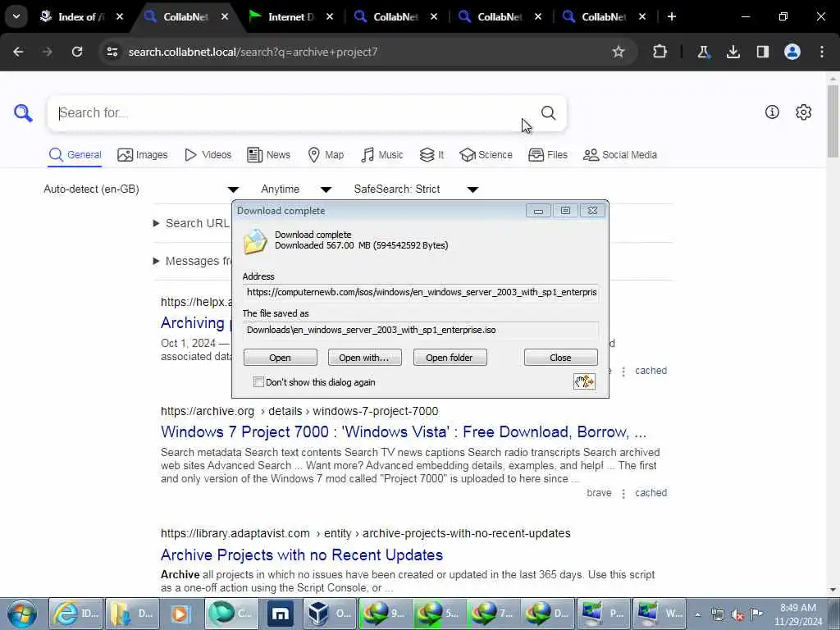Screen dimensions: 840x630
Task: Open search preferences gear icon
Action: (x=804, y=112)
